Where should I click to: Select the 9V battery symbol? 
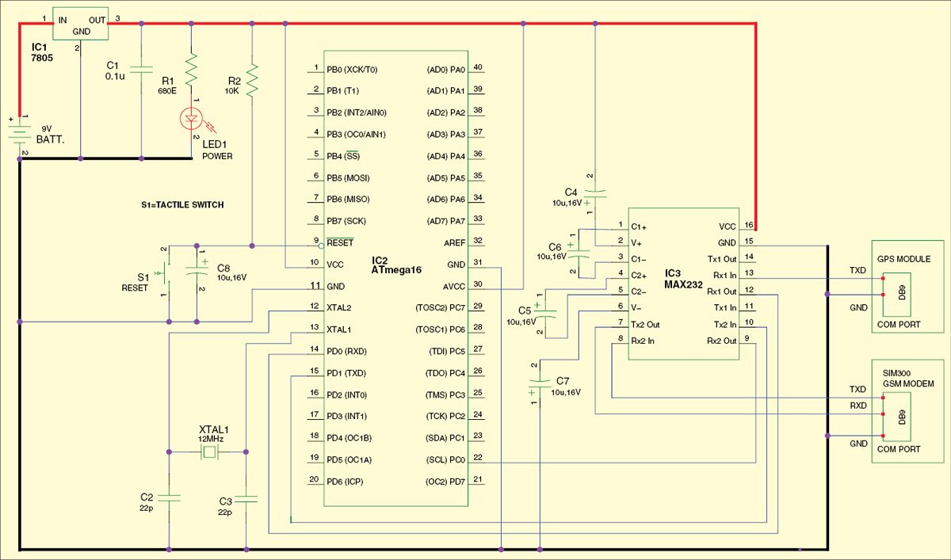19,133
